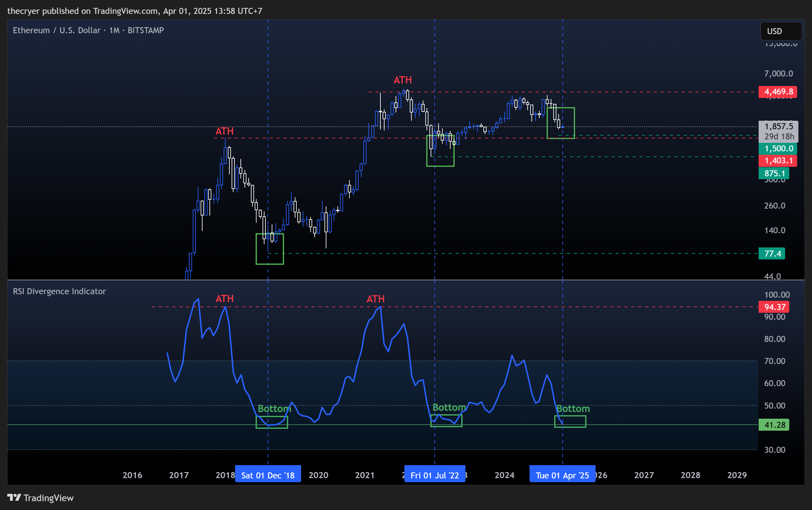Click the 2021 year label on time axis
812x510 pixels.
(x=365, y=475)
